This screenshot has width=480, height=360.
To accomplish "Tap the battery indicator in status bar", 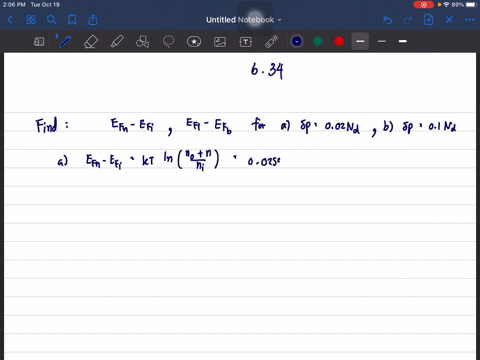I will pos(471,5).
